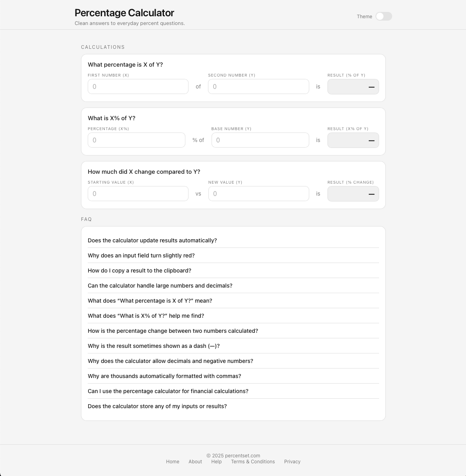This screenshot has width=466, height=476.
Task: Open 'Why is the result sometimes shown as a dash?'
Action: (154, 346)
